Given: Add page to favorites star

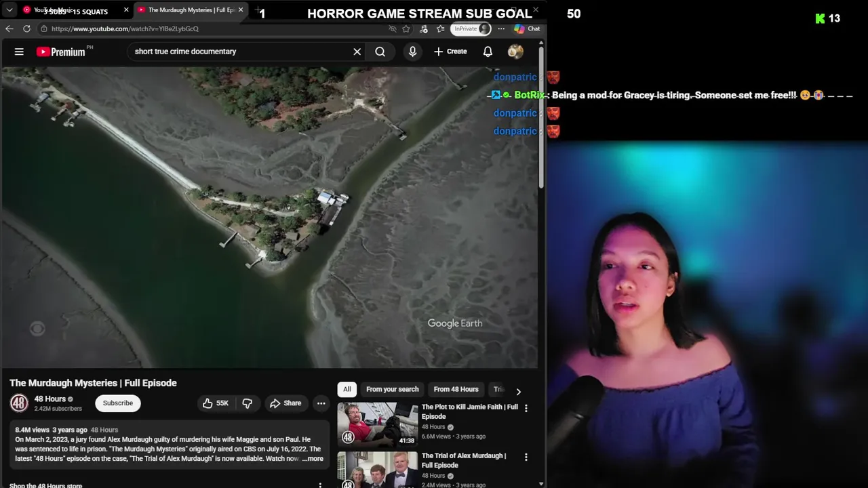Looking at the screenshot, I should (x=406, y=28).
